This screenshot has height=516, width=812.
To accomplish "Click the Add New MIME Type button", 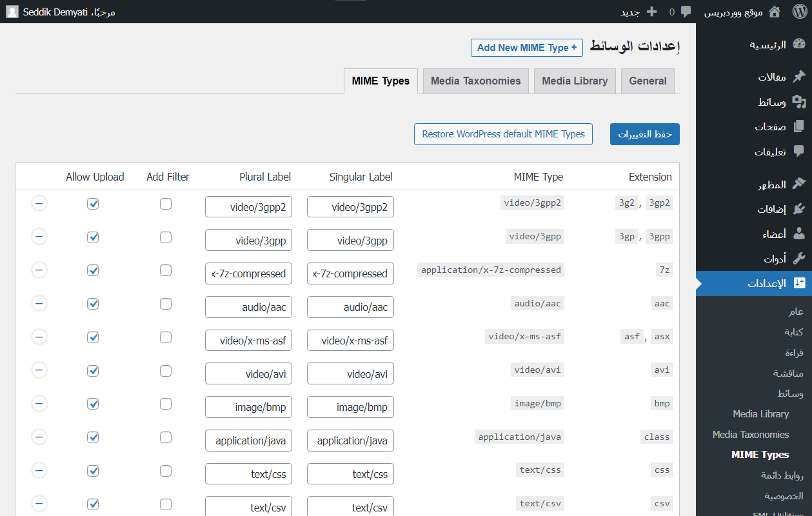I will click(527, 48).
